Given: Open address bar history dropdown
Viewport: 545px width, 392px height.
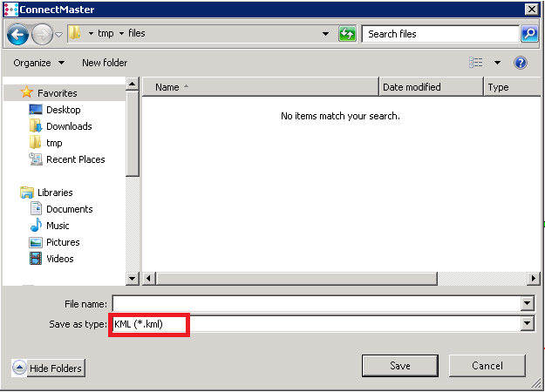Looking at the screenshot, I should [325, 34].
